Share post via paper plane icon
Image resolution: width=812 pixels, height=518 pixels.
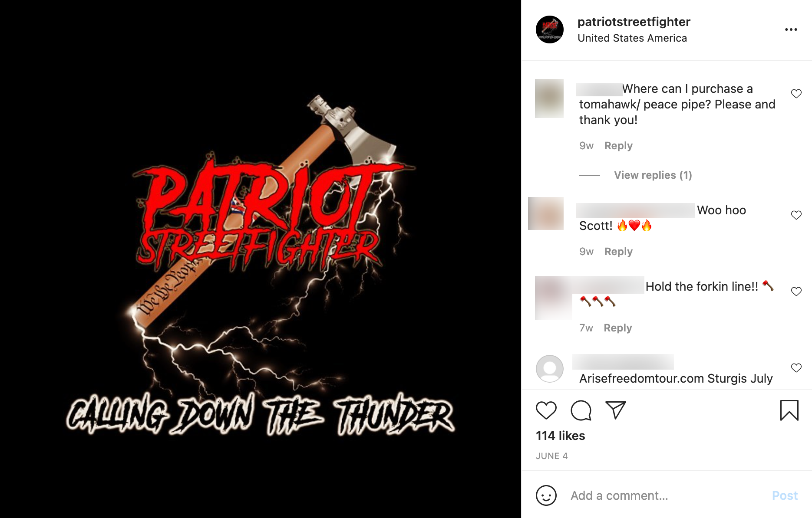[x=616, y=410]
